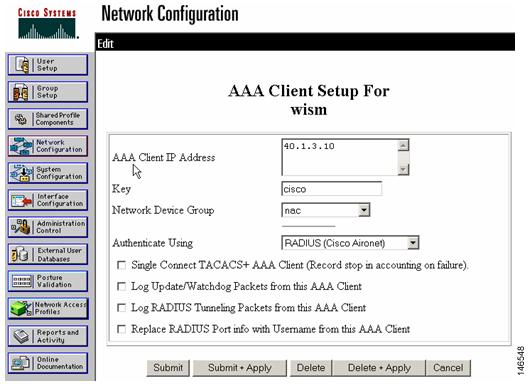Open the Authenticate Using dropdown
528x384 pixels.
(350, 243)
